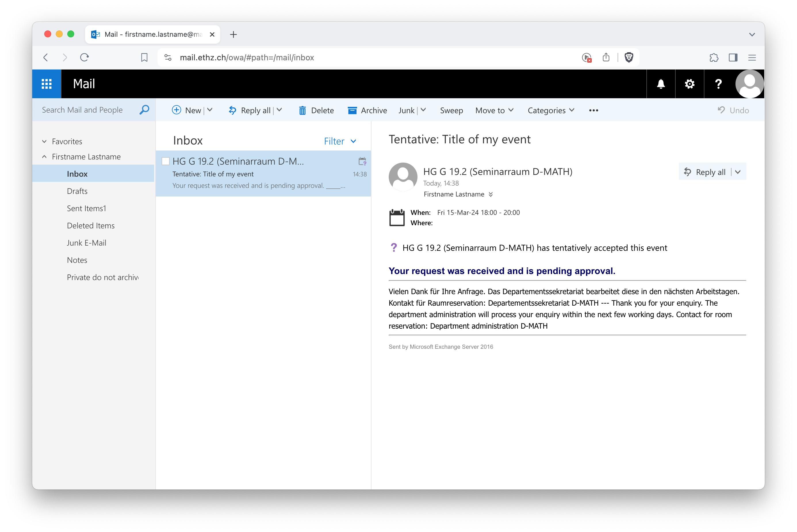Open the browser tab list chevron
Image resolution: width=797 pixels, height=532 pixels.
[x=752, y=34]
